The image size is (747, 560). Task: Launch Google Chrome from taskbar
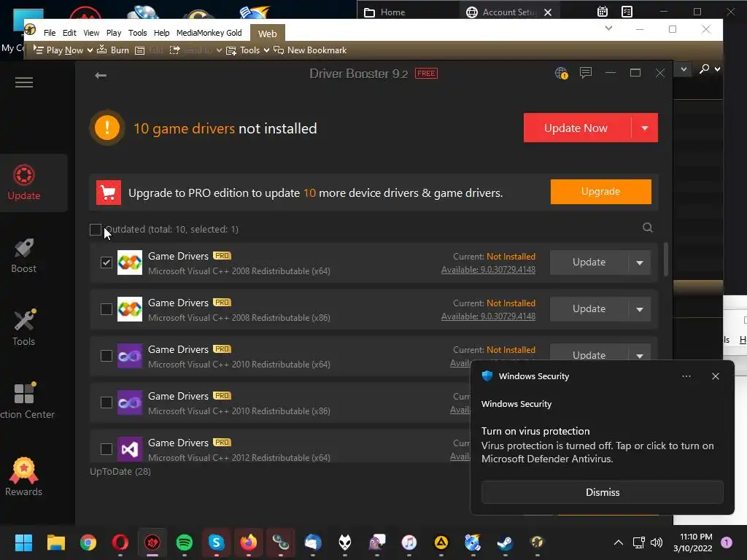pos(88,542)
